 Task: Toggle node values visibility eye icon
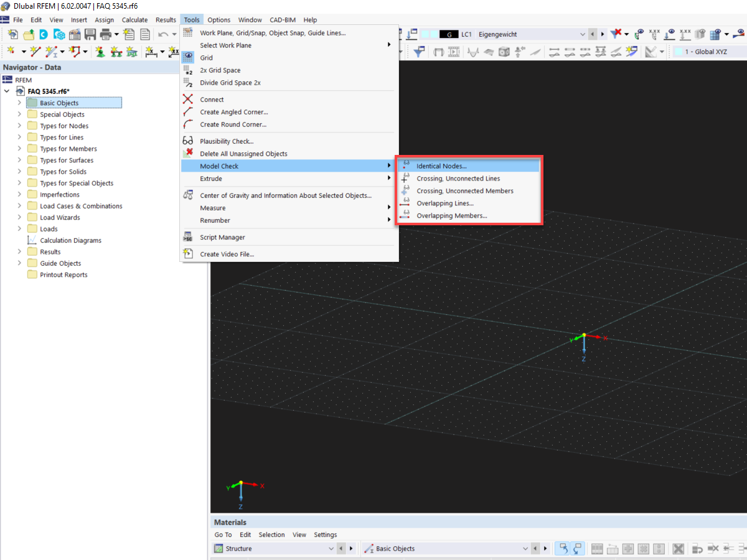(639, 34)
